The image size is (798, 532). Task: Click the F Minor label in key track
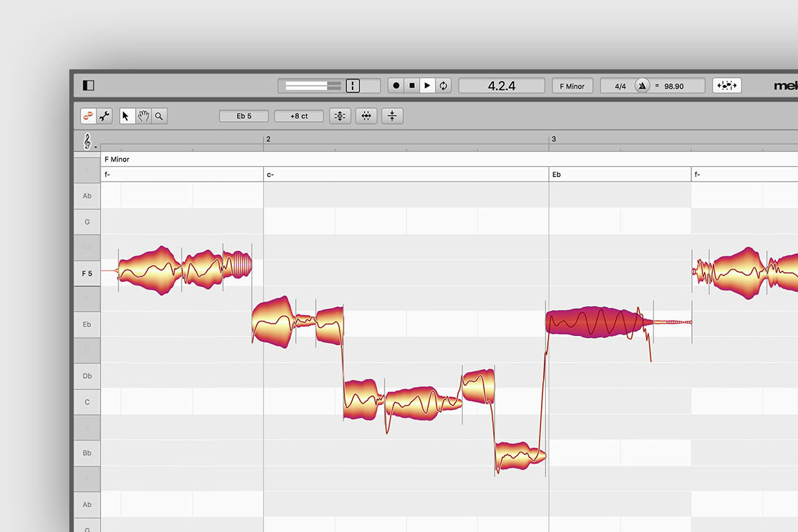[x=117, y=159]
